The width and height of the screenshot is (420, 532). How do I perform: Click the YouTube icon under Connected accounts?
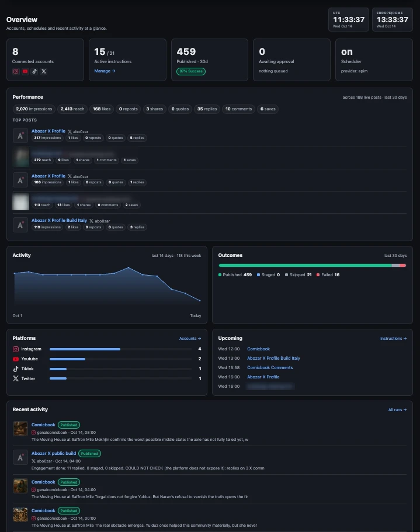tap(25, 71)
